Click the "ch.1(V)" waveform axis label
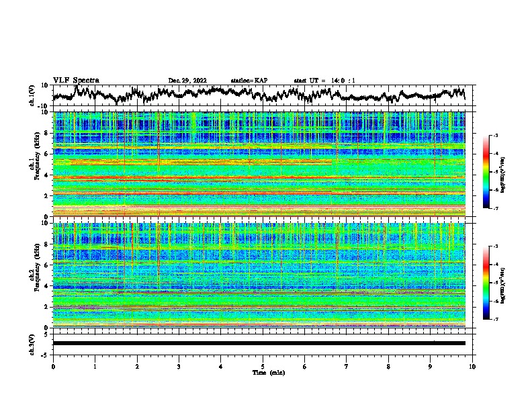532x411 pixels. click(x=32, y=95)
